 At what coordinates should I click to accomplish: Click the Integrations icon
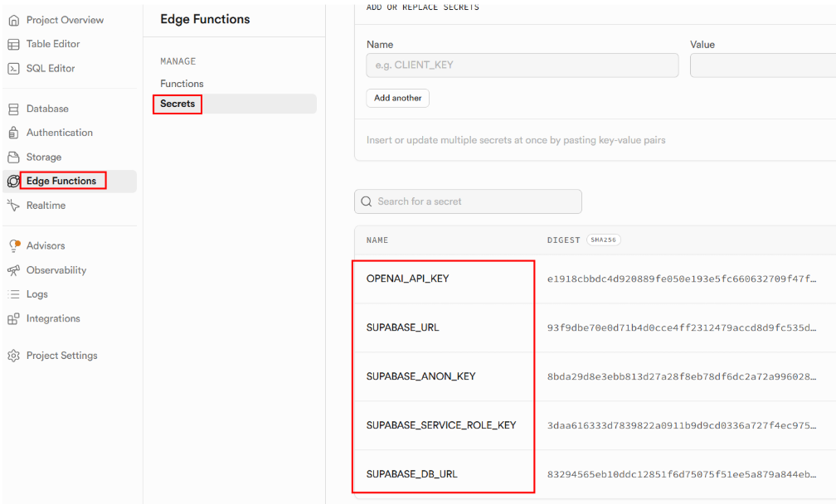coord(13,319)
